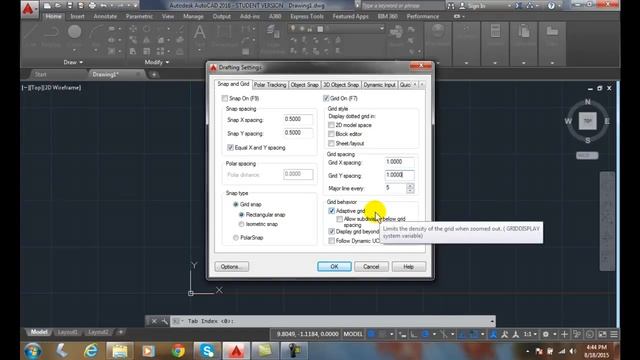The height and width of the screenshot is (360, 640).
Task: Toggle Ortho mode icon in status bar
Action: [413, 334]
